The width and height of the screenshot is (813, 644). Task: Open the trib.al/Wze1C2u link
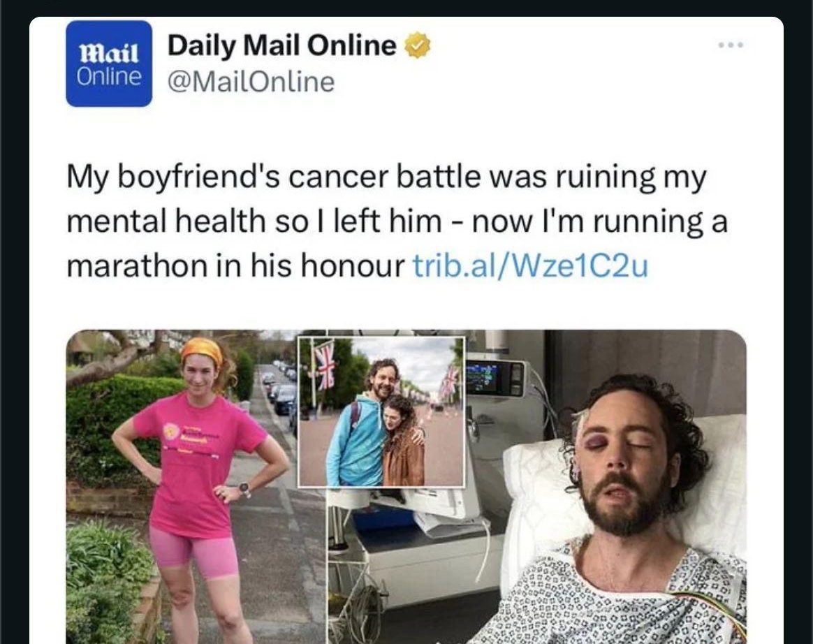(530, 266)
